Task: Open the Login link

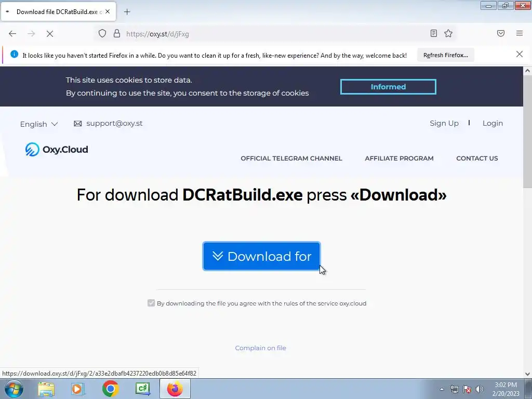Action: click(x=493, y=123)
